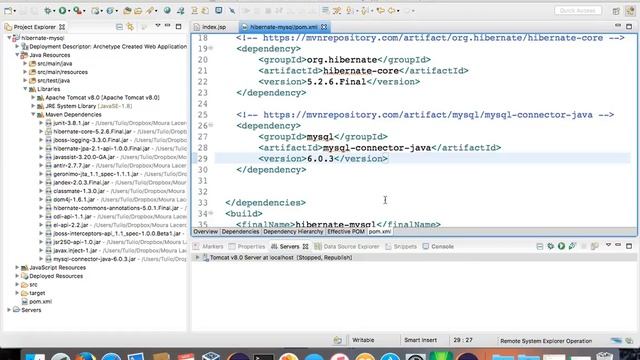Viewport: 640px width, 360px height.
Task: Expand the Deployment Descriptor node
Action: click(18, 47)
